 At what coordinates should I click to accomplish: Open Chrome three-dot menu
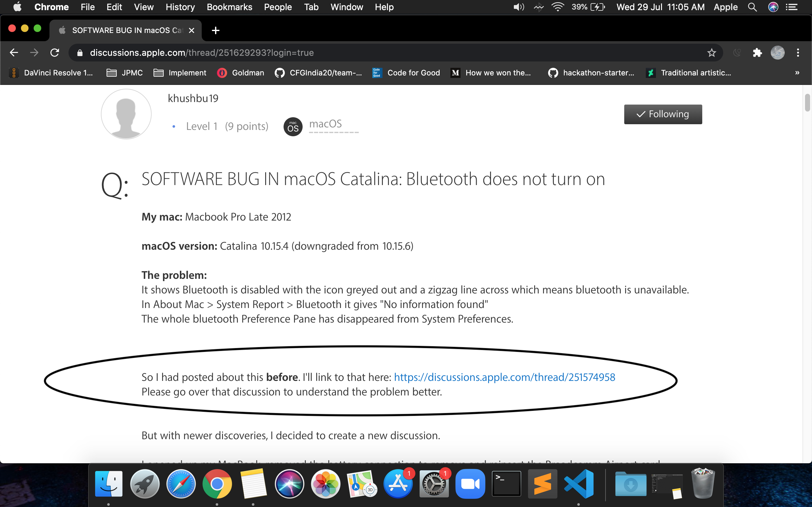click(x=798, y=53)
